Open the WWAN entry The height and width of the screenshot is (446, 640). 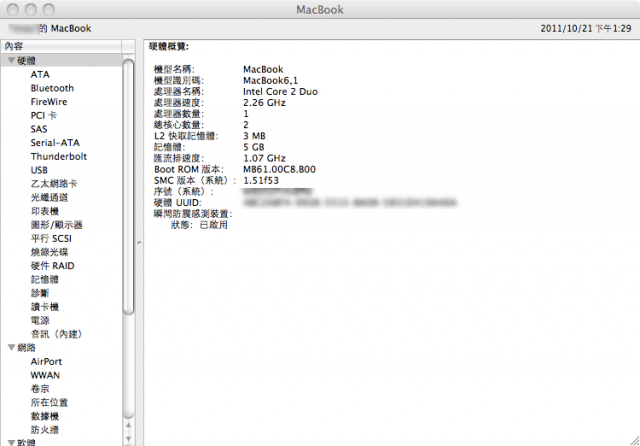point(45,375)
